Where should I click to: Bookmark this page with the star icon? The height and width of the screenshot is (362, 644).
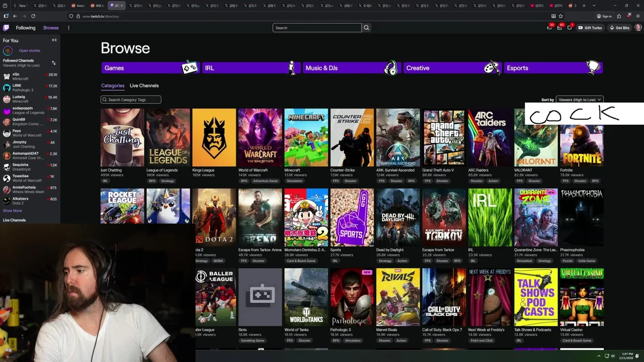[560, 16]
